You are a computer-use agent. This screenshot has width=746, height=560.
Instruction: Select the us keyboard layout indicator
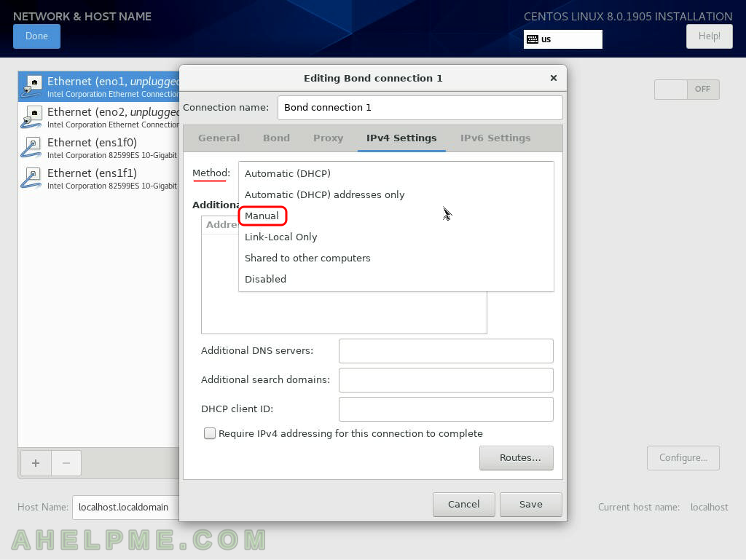coord(563,39)
